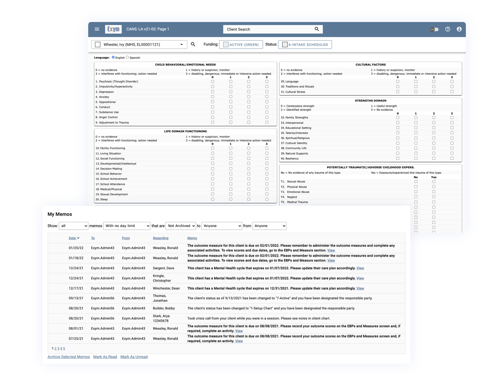The height and width of the screenshot is (381, 500).
Task: Check rating 0 for Substance Use
Action: coord(212,112)
